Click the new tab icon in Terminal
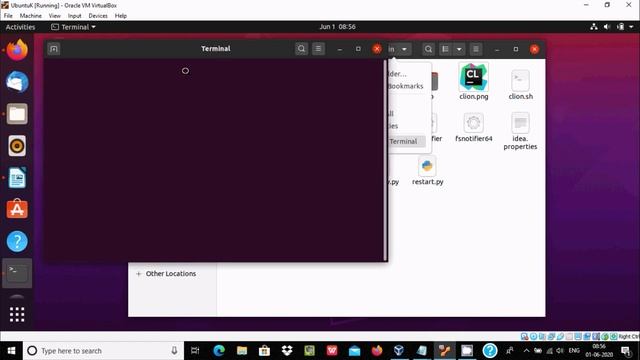The height and width of the screenshot is (360, 640). pos(53,49)
